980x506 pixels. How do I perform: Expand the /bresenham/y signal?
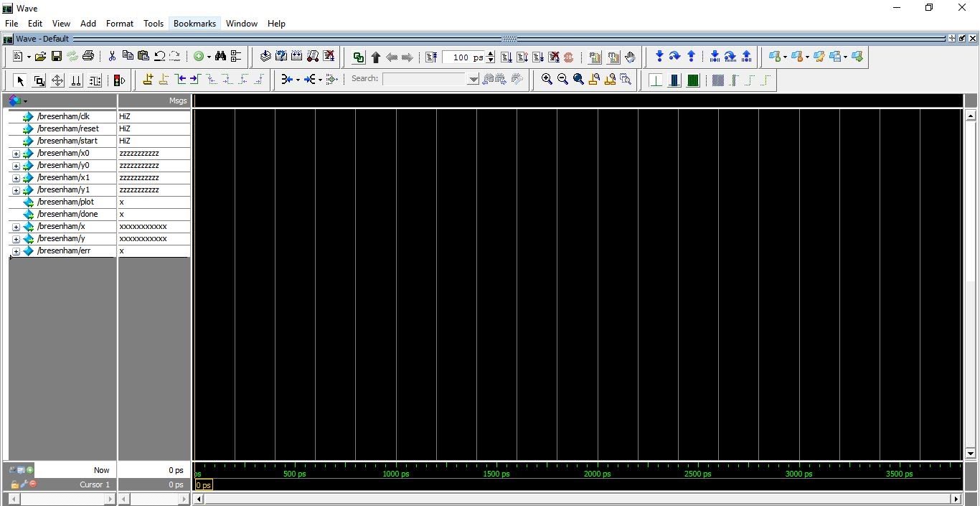click(x=16, y=239)
